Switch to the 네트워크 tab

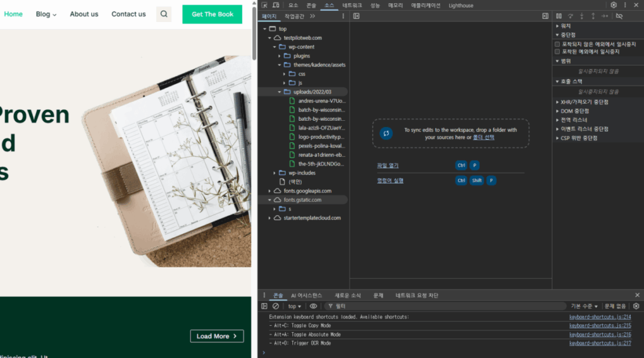pos(352,5)
